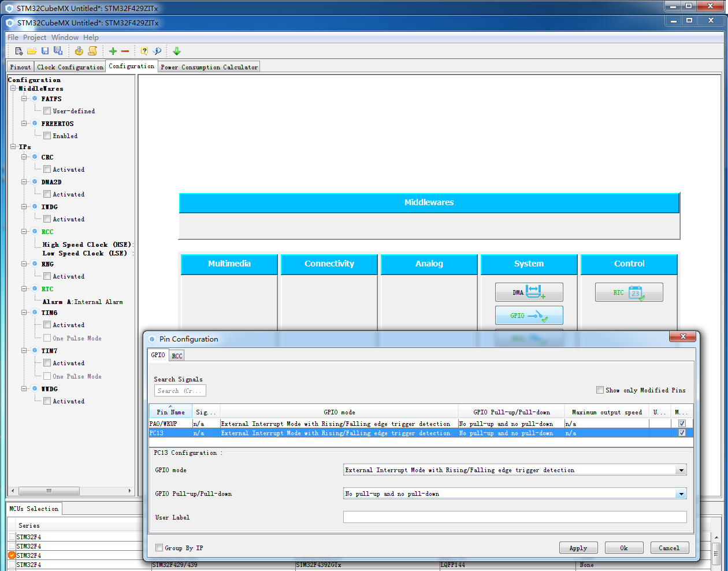Viewport: 728px width, 571px height.
Task: Click the Generate Report scroll icon
Action: point(92,51)
